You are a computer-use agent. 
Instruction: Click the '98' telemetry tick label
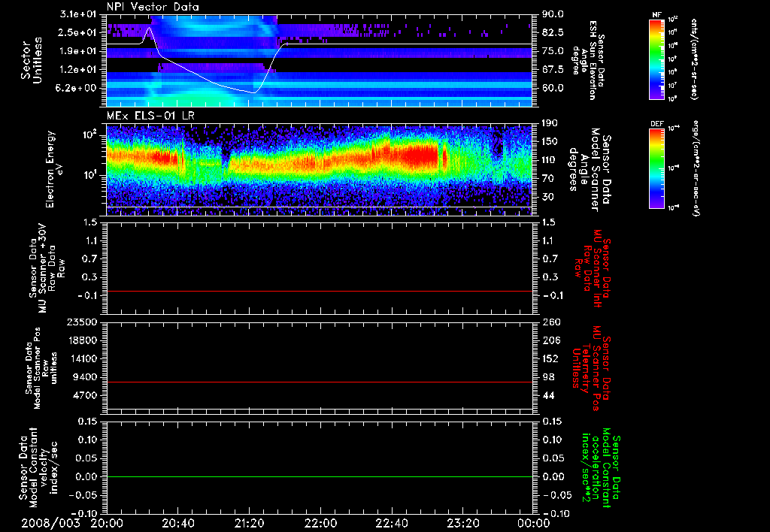(548, 377)
